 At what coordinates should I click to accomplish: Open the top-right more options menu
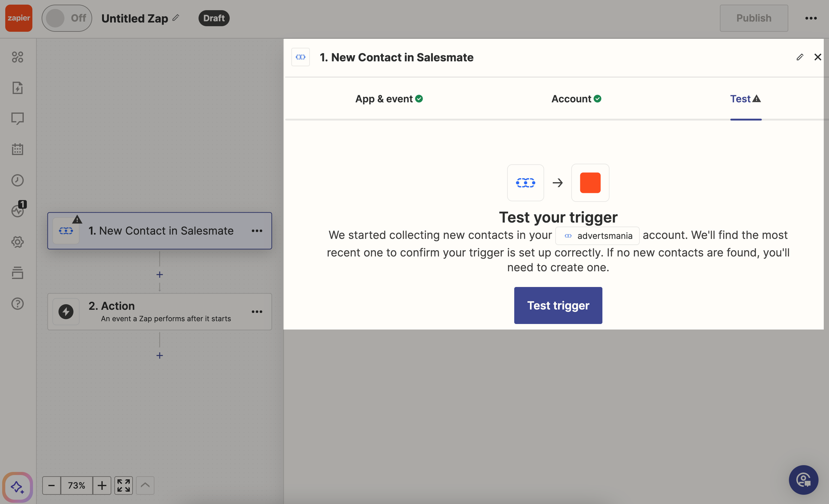coord(811,18)
